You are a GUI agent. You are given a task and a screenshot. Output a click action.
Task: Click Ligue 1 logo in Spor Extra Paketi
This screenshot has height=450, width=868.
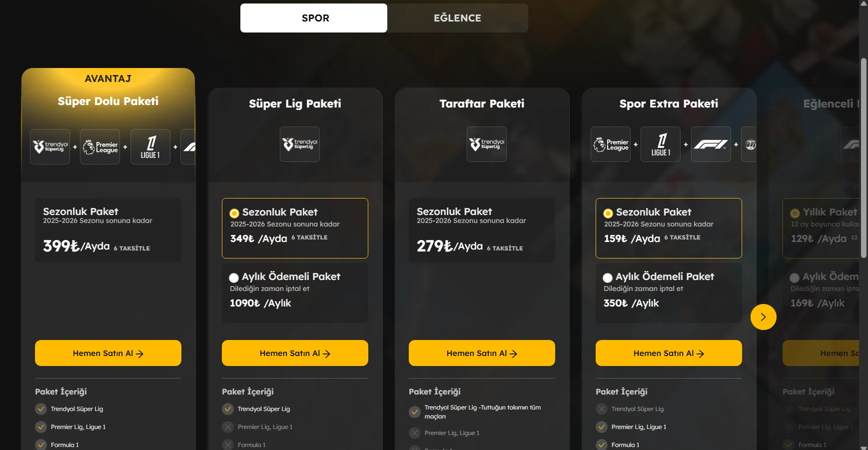click(x=661, y=144)
